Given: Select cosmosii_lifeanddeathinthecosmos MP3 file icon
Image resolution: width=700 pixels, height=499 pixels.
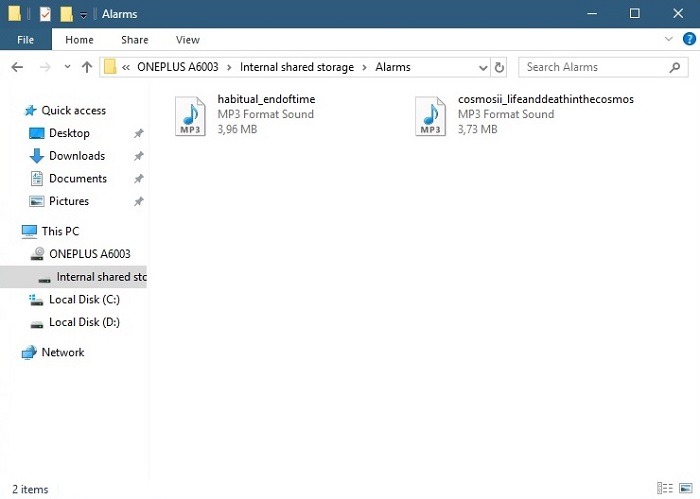Looking at the screenshot, I should (430, 116).
